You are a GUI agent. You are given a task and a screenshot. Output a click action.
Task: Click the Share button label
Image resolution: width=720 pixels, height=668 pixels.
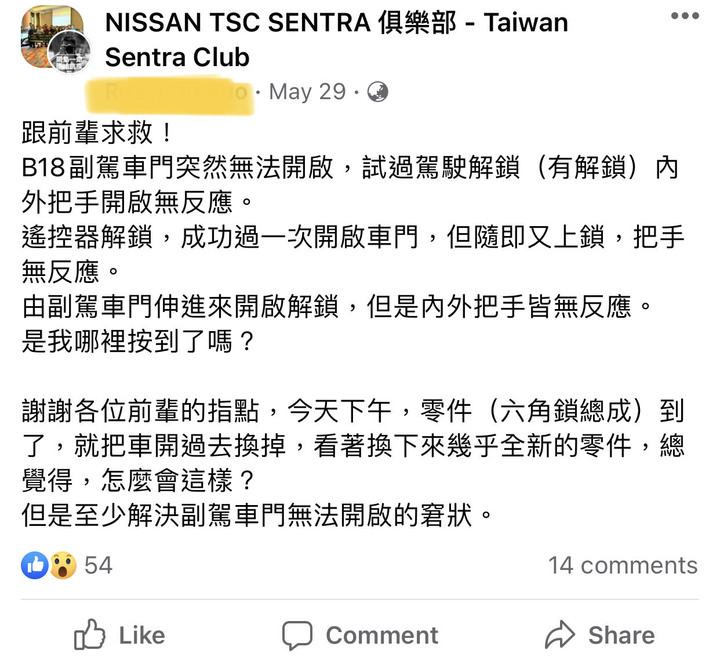tap(622, 635)
